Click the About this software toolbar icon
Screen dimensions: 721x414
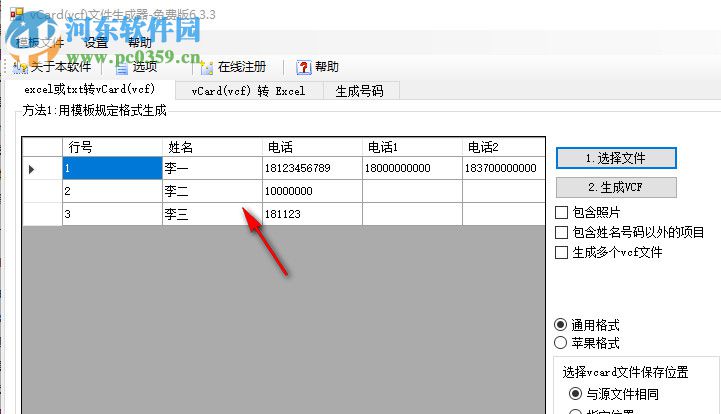pyautogui.click(x=20, y=68)
